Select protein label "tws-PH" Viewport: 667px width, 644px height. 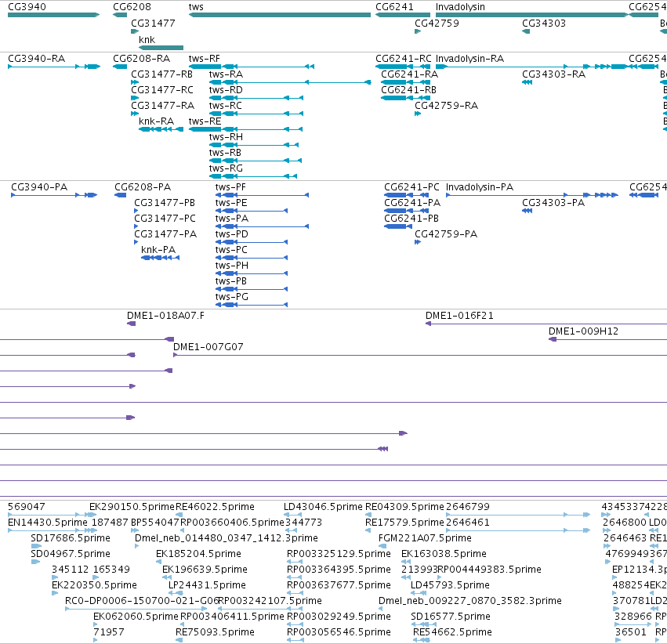tap(232, 266)
